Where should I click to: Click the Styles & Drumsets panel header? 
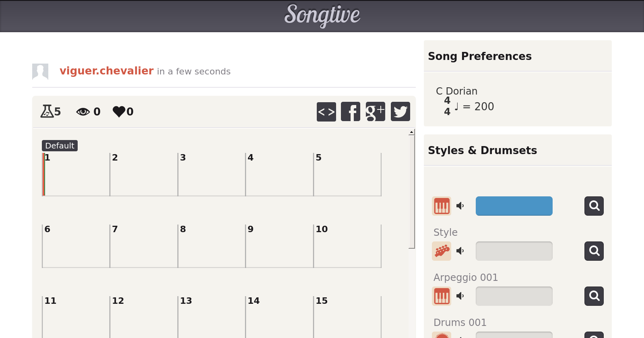pos(482,150)
